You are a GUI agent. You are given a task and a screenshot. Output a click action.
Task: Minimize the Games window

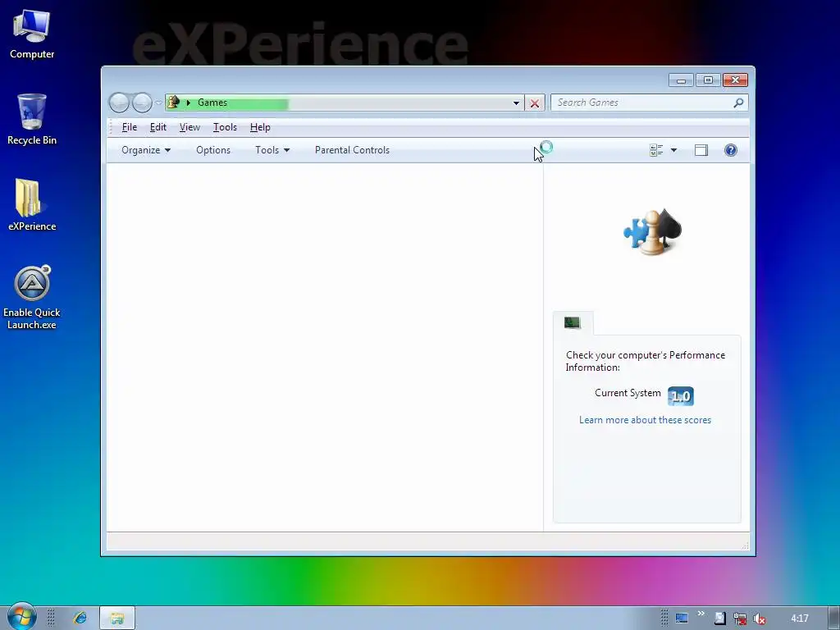pyautogui.click(x=681, y=80)
